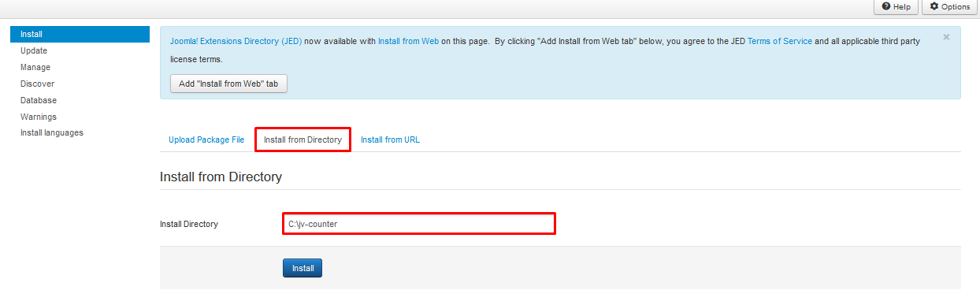This screenshot has height=294, width=980.
Task: Click the Help question mark icon
Action: [886, 6]
